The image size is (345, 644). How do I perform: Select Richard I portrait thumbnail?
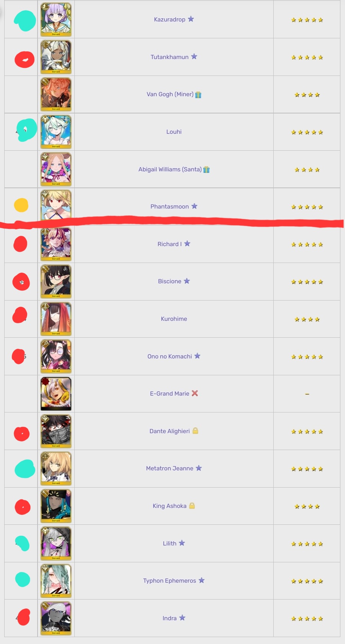coord(56,244)
